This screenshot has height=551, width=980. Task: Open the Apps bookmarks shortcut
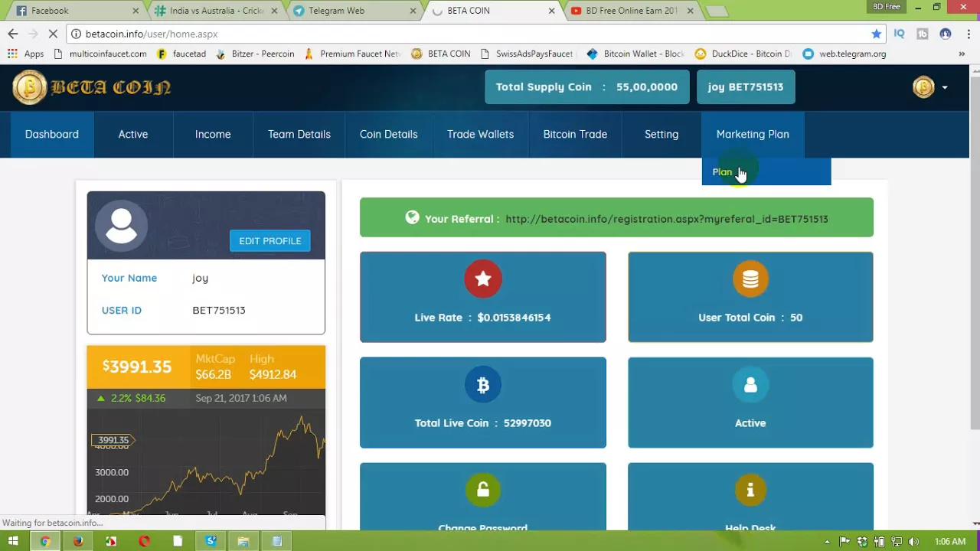(25, 54)
